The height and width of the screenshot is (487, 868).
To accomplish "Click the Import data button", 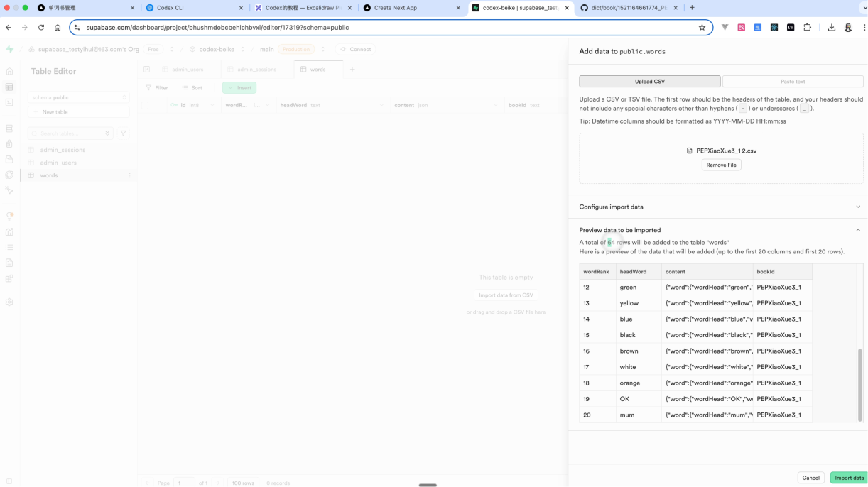I will 849,478.
